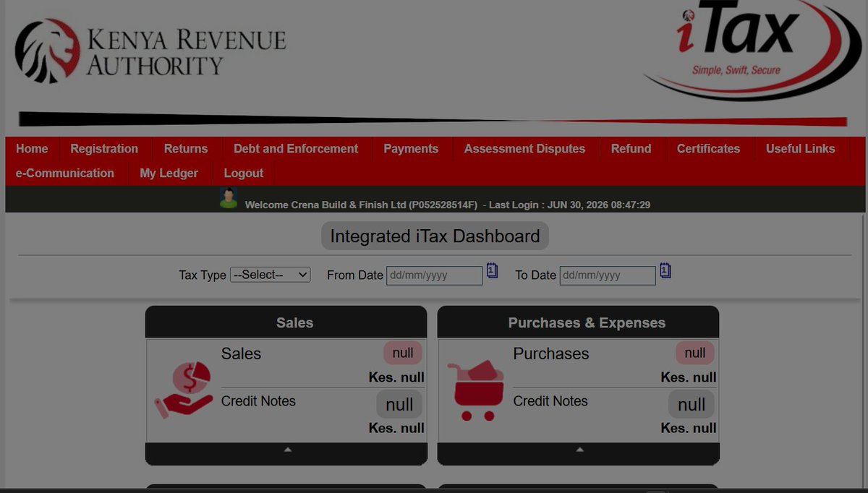
Task: Open the Registration menu
Action: pyautogui.click(x=104, y=149)
